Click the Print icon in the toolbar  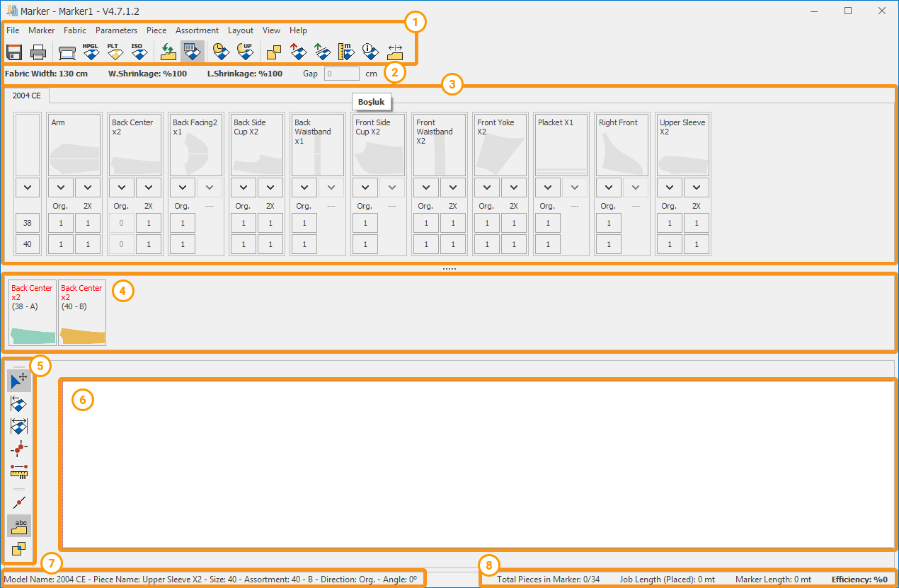pos(38,52)
